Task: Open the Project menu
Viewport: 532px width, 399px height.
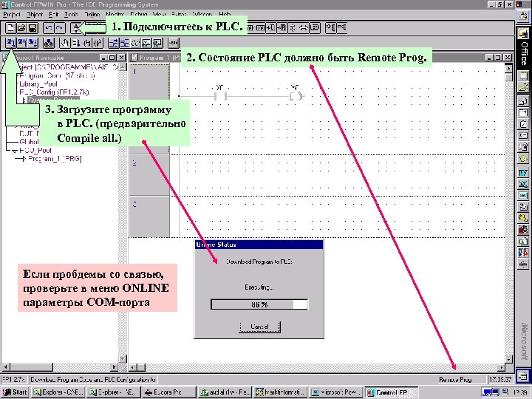Action: [12, 14]
